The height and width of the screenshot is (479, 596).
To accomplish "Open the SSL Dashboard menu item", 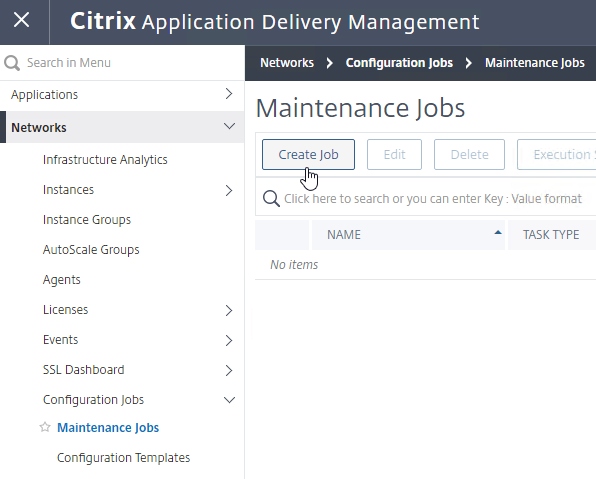I will (83, 370).
